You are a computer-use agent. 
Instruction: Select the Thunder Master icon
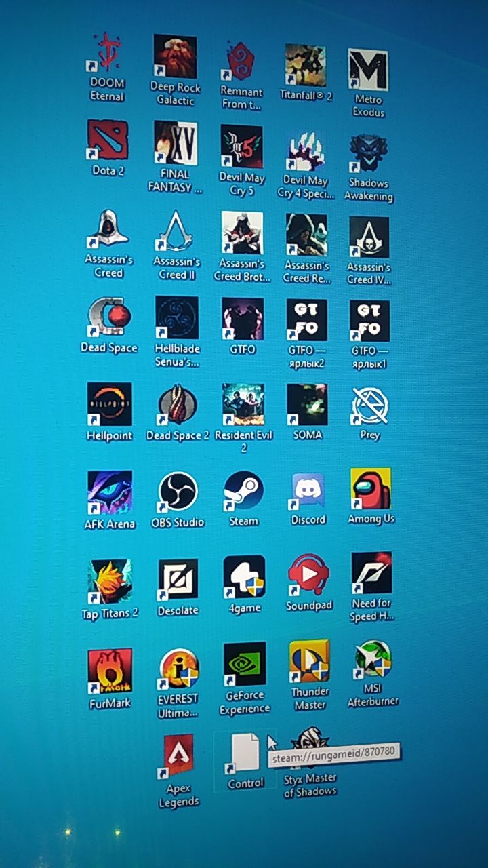point(310,660)
